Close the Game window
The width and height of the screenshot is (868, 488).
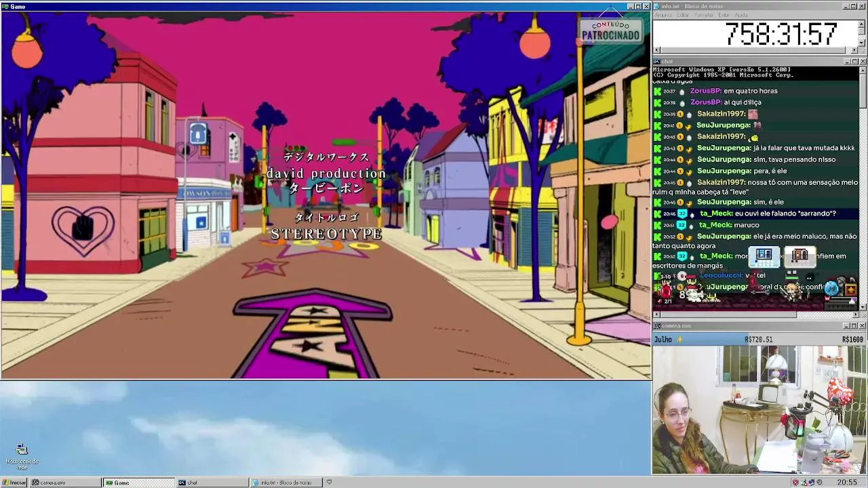coord(646,7)
